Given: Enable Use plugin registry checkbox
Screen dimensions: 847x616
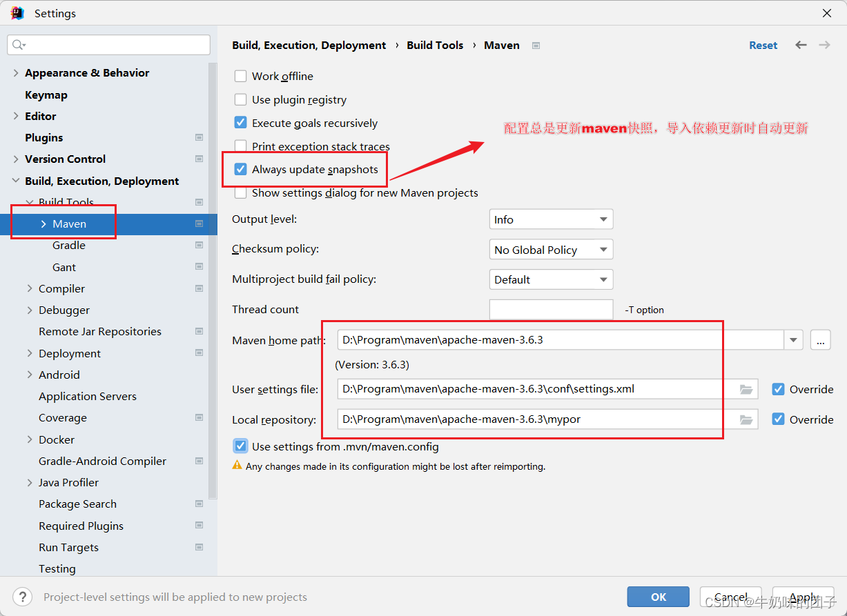Looking at the screenshot, I should pos(240,100).
